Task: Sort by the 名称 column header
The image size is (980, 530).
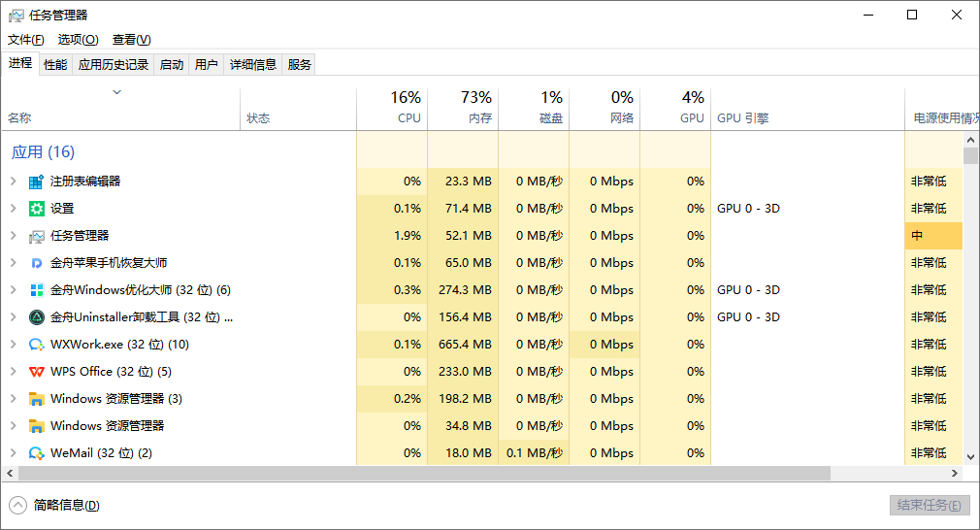Action: click(x=120, y=108)
